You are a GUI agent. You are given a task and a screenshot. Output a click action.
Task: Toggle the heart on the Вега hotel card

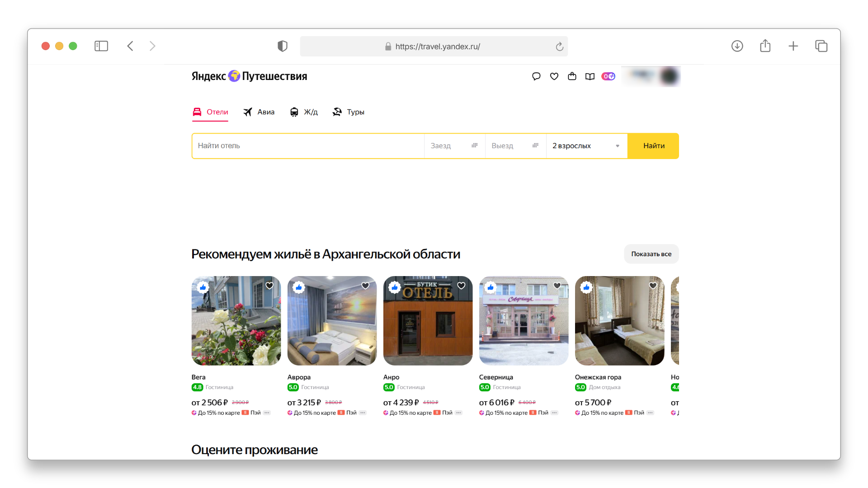269,286
